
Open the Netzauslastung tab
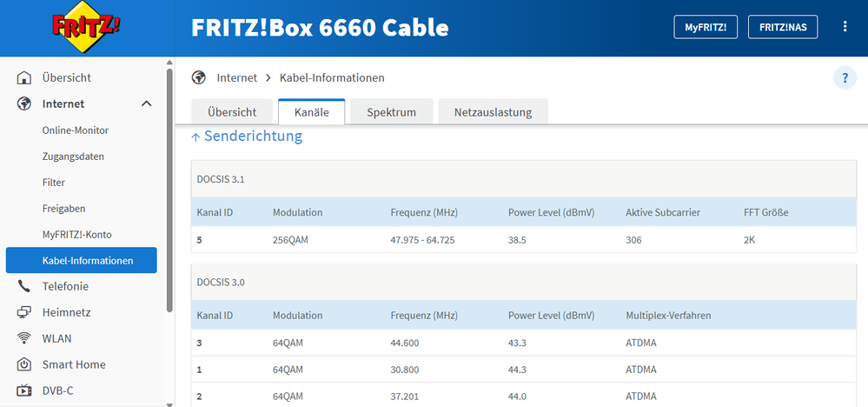pos(492,112)
